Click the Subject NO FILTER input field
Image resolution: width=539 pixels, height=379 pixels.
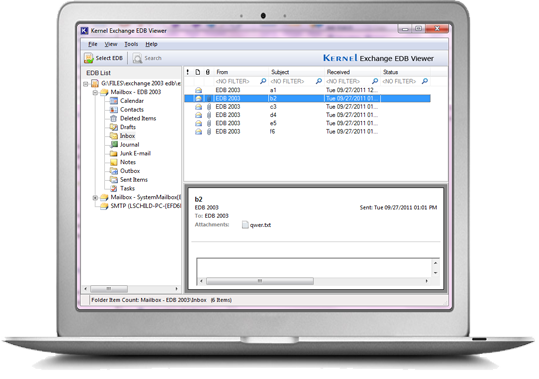tap(292, 81)
